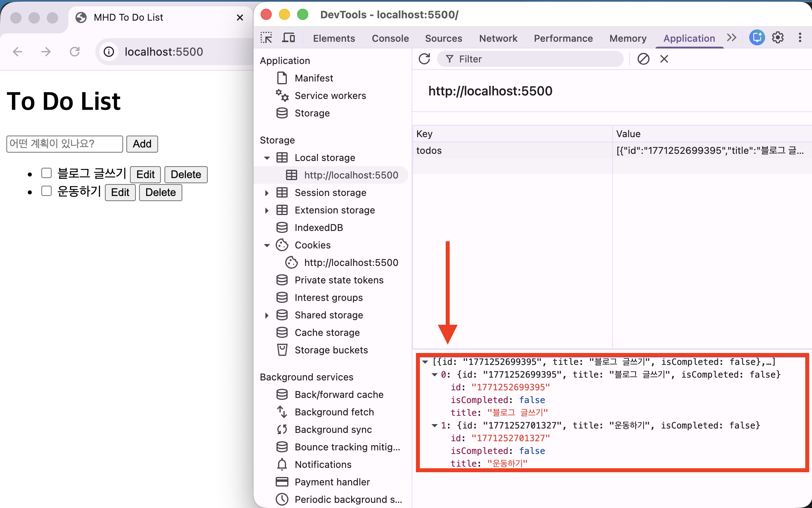812x508 pixels.
Task: Click the Add button
Action: 142,144
